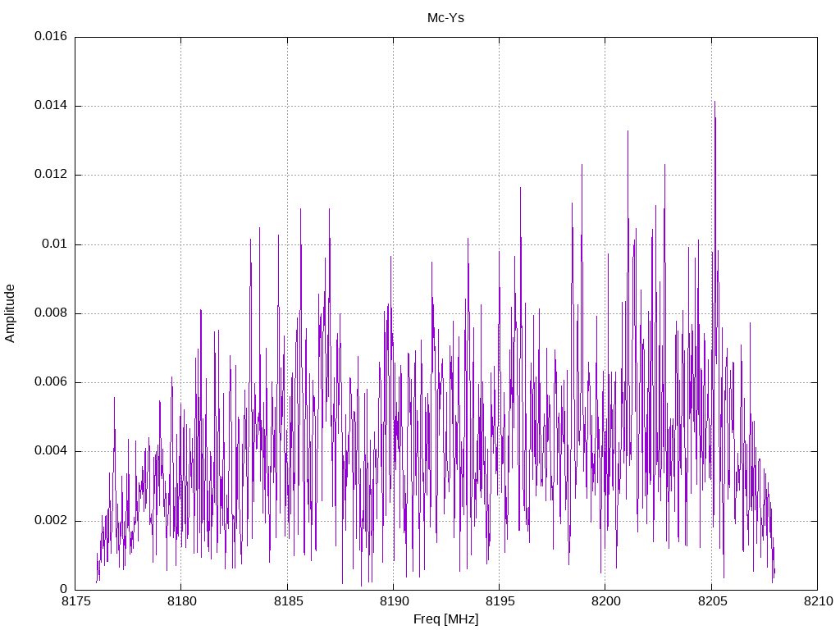This screenshot has height=630, width=840.
Task: Click the tall peak just past 8200 MHz
Action: (628, 132)
